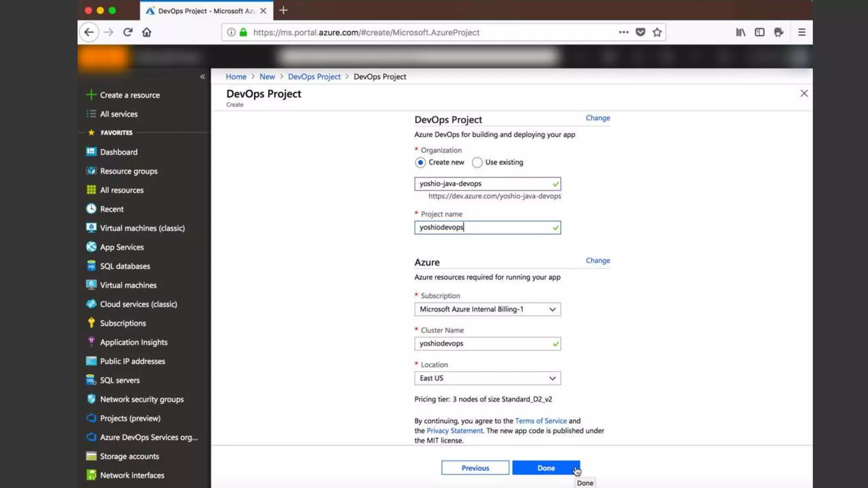Select the Create new organization radio

pos(420,163)
